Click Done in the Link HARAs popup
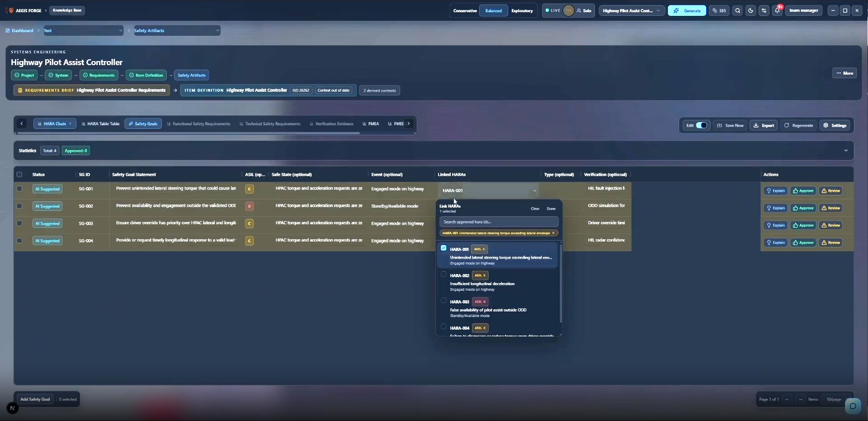The height and width of the screenshot is (421, 868). pyautogui.click(x=551, y=208)
